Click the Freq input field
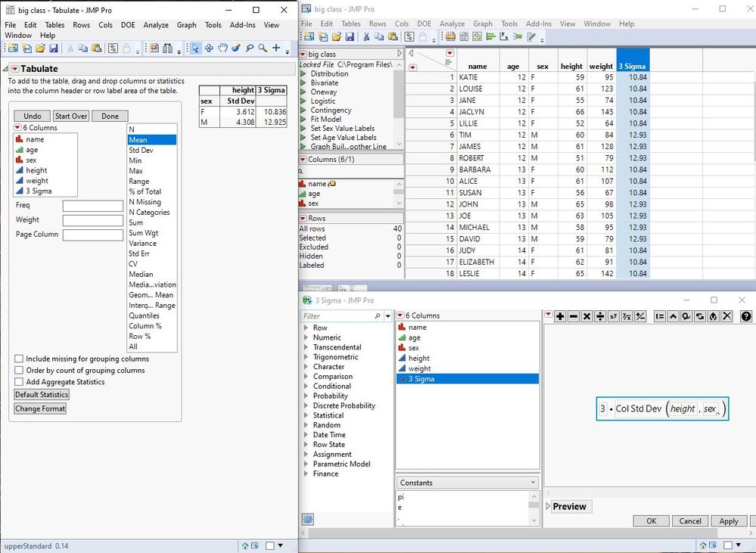The width and height of the screenshot is (756, 553). pos(92,206)
